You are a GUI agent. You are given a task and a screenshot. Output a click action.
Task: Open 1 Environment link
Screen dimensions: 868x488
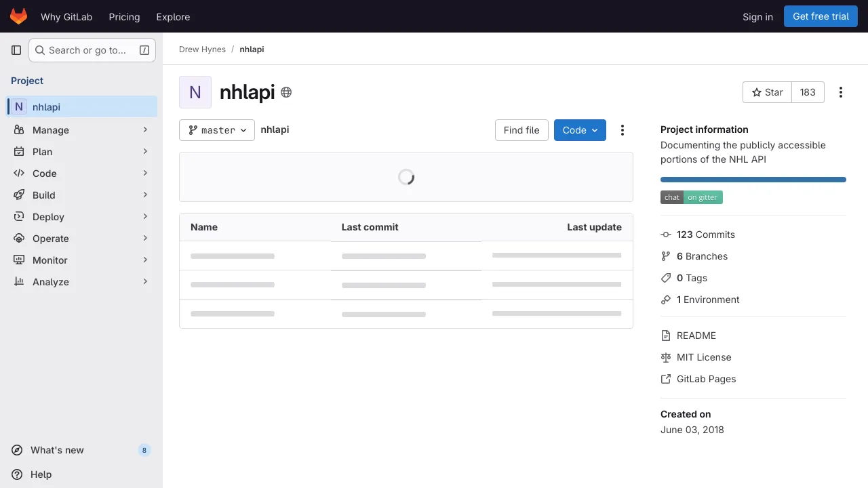click(708, 300)
